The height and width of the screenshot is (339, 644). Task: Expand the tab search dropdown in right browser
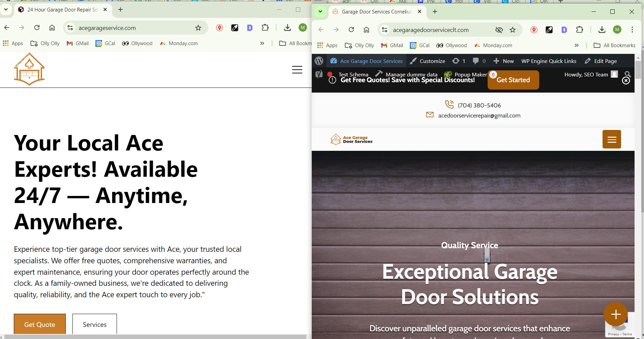pos(320,12)
